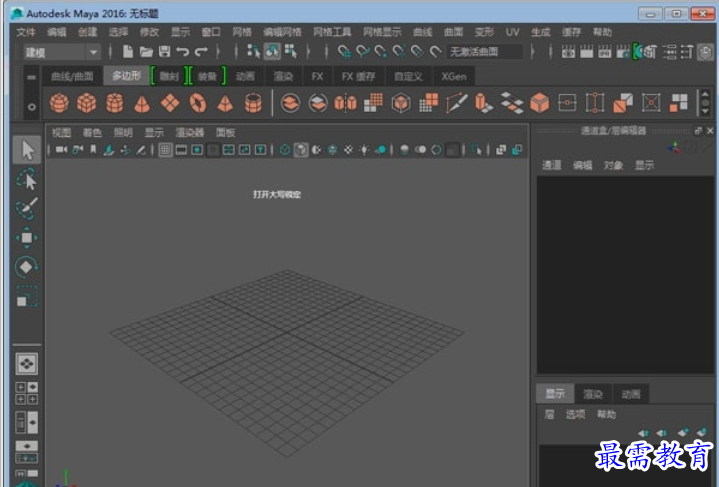Viewport: 719px width, 487px height.
Task: Switch to the 曲线/曲面 shelf tab
Action: 72,76
